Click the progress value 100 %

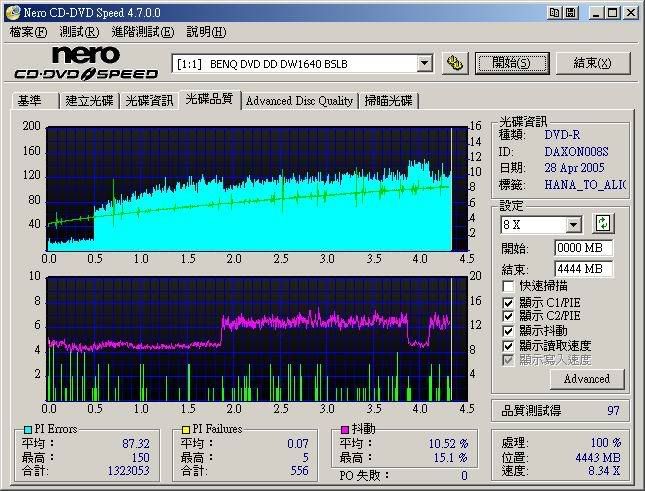pyautogui.click(x=606, y=442)
